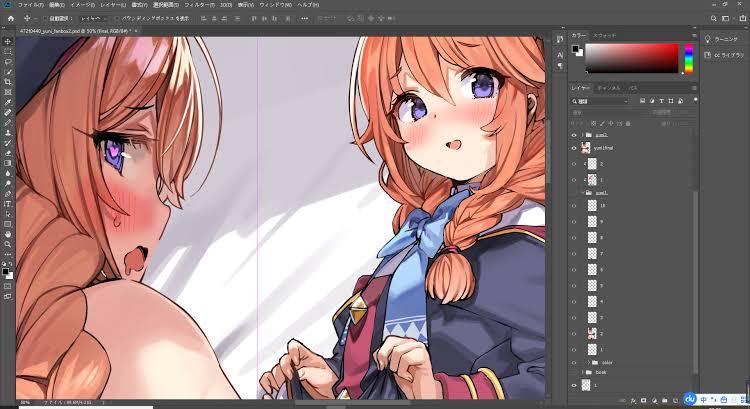Select the Eyedropper tool
This screenshot has width=750, height=409.
8,102
